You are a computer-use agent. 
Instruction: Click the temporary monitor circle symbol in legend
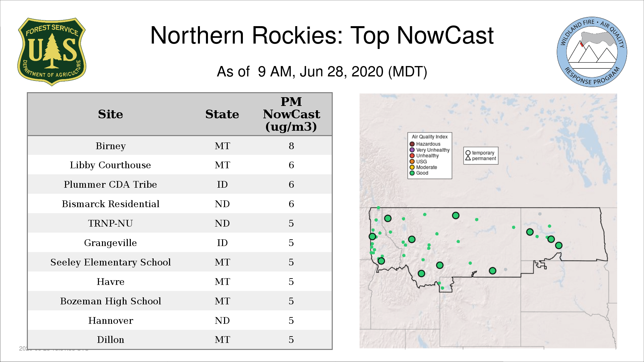tap(468, 153)
